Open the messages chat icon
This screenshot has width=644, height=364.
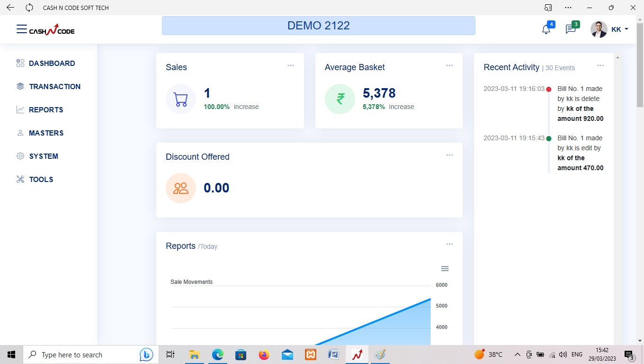tap(571, 29)
